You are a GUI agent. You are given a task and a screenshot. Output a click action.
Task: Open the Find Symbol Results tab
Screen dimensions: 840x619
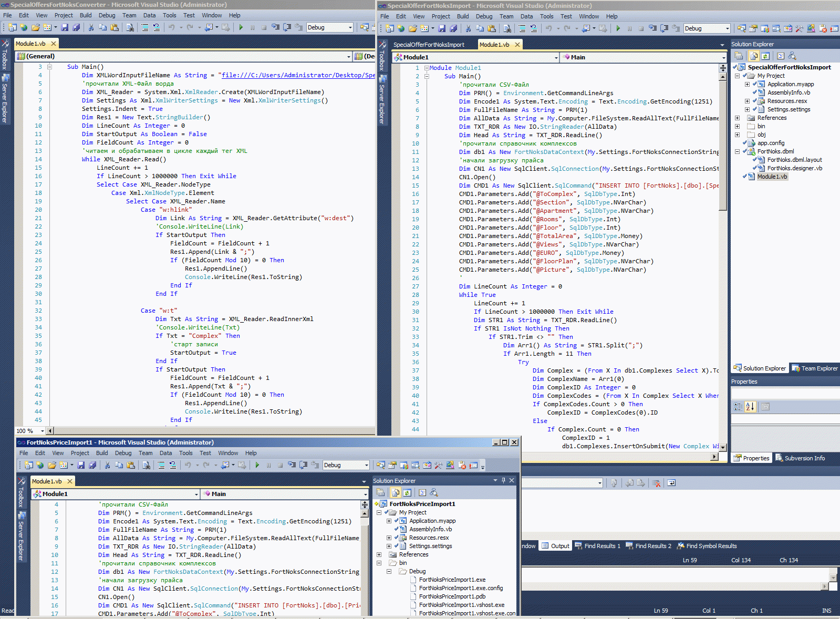[x=707, y=546]
